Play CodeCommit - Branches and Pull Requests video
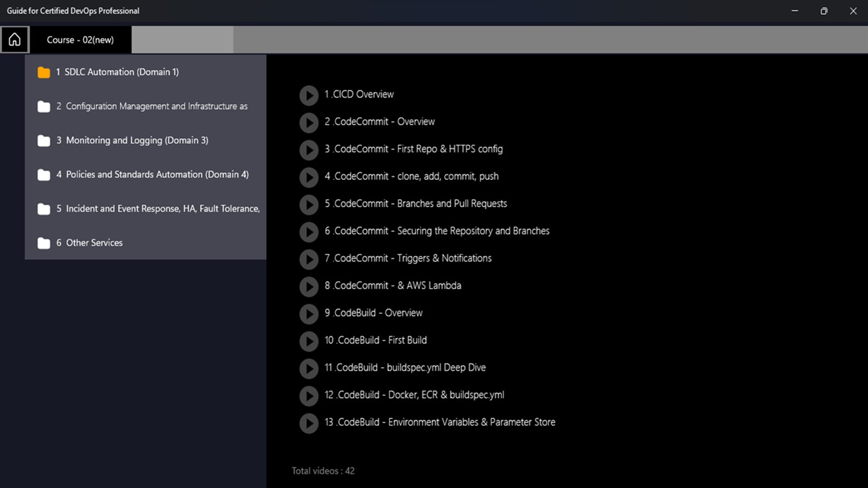The width and height of the screenshot is (868, 488). [308, 204]
